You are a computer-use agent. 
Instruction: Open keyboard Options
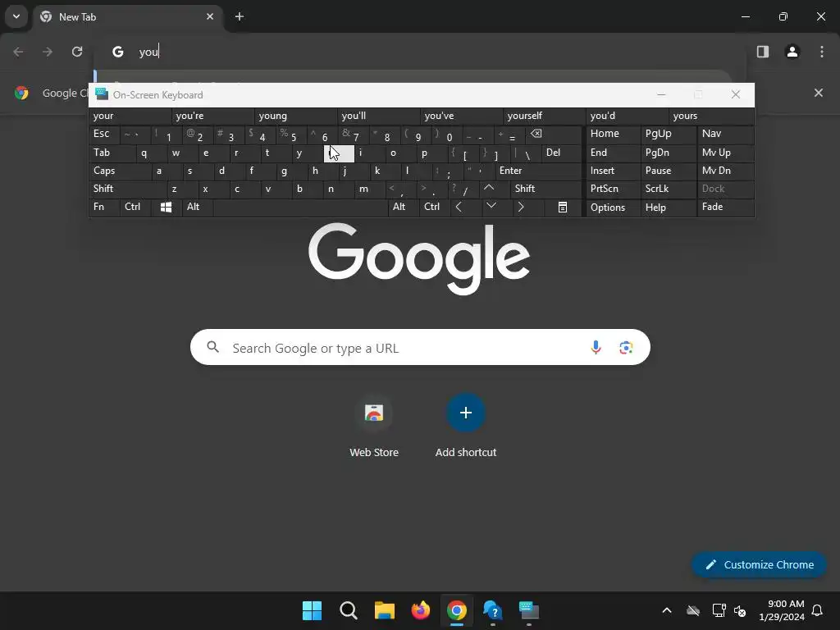pos(614,208)
